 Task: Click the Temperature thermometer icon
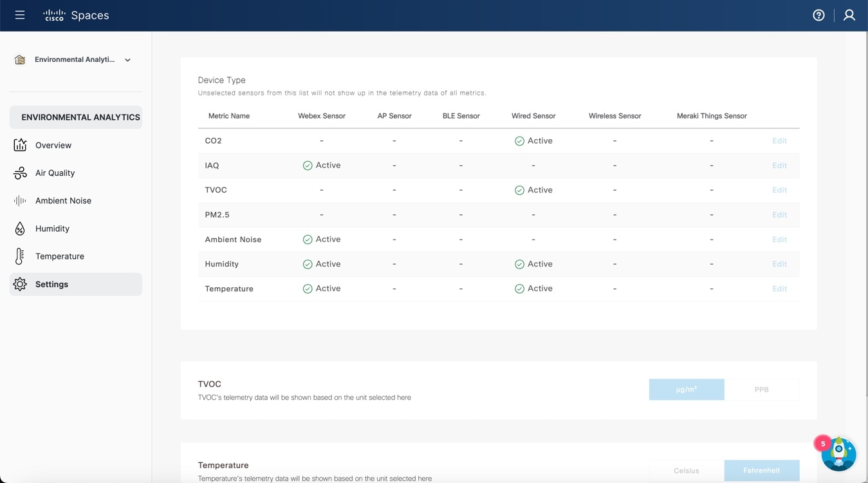[20, 256]
